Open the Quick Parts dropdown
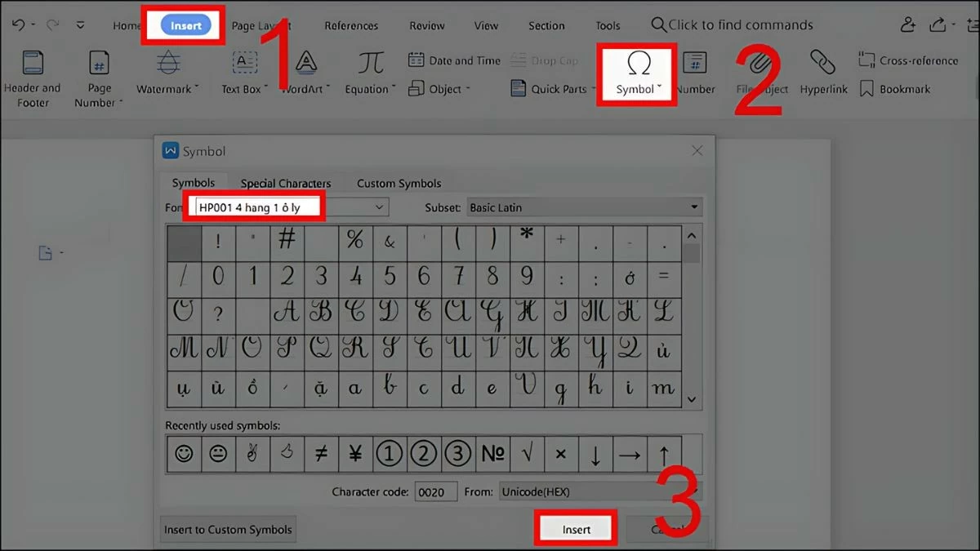 point(592,89)
